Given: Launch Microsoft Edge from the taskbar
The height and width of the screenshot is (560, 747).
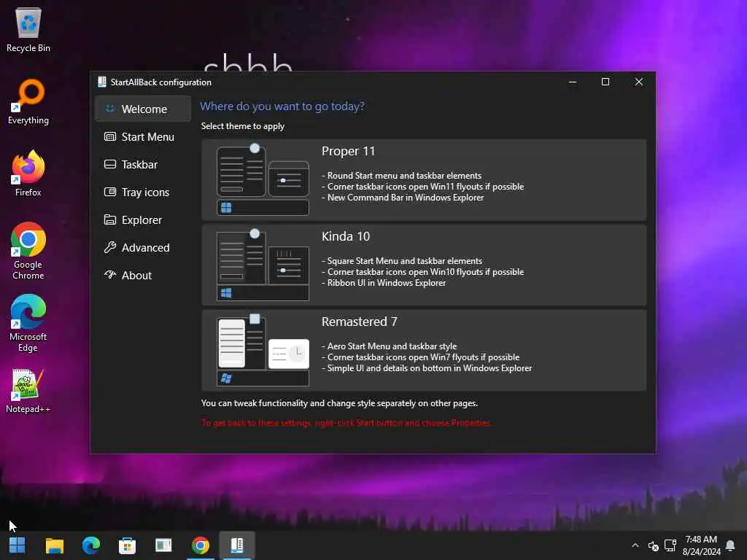Looking at the screenshot, I should (91, 545).
